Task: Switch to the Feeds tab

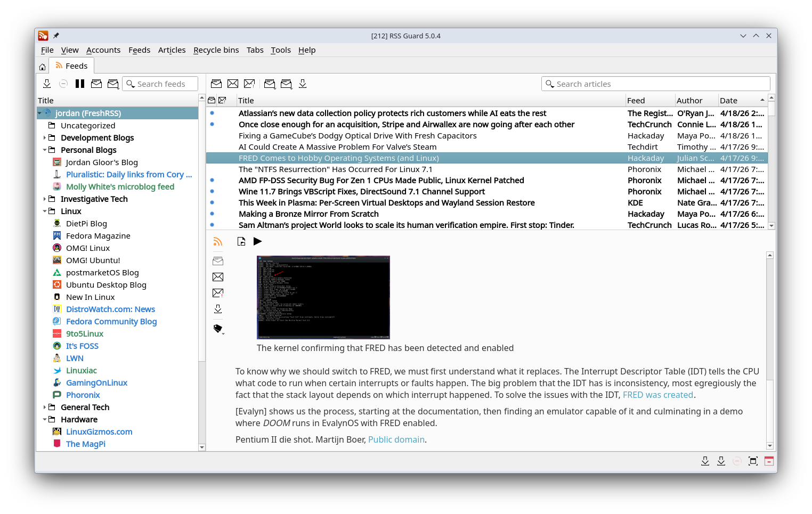Action: pyautogui.click(x=71, y=66)
